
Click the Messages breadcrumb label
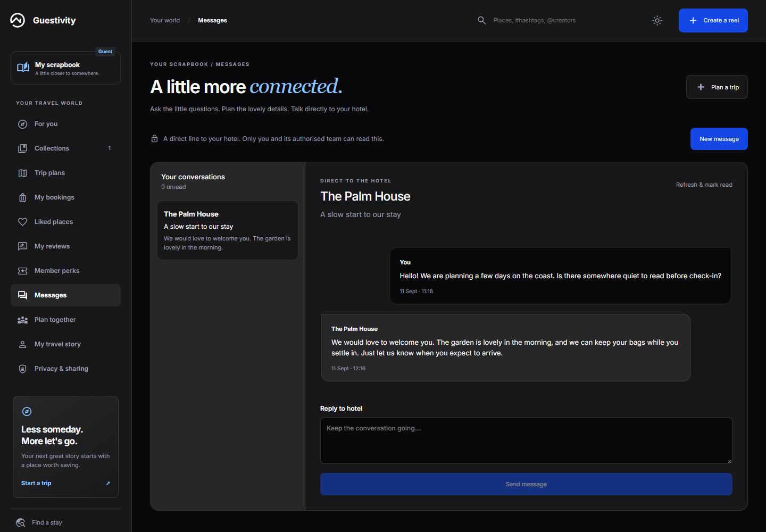pos(212,20)
